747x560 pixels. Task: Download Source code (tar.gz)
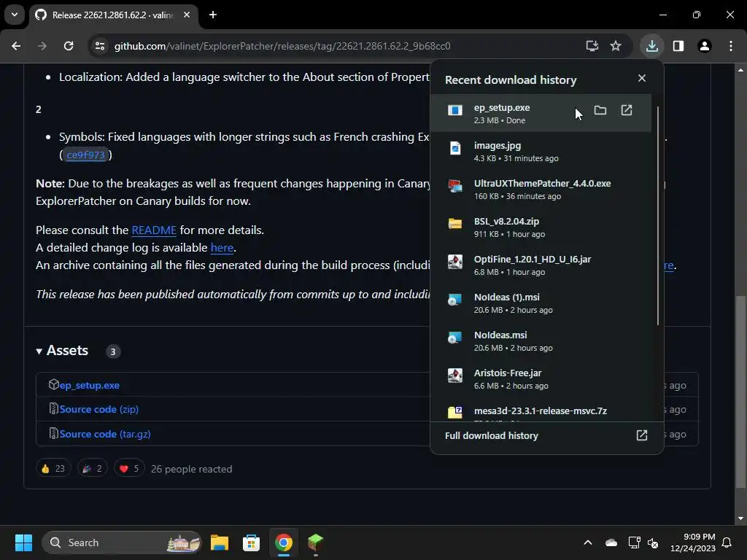tap(105, 435)
